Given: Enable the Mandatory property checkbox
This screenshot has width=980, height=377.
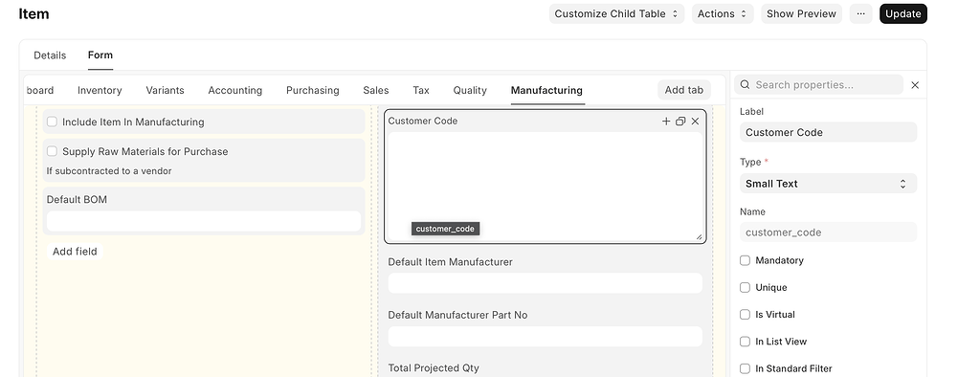Looking at the screenshot, I should pyautogui.click(x=745, y=260).
